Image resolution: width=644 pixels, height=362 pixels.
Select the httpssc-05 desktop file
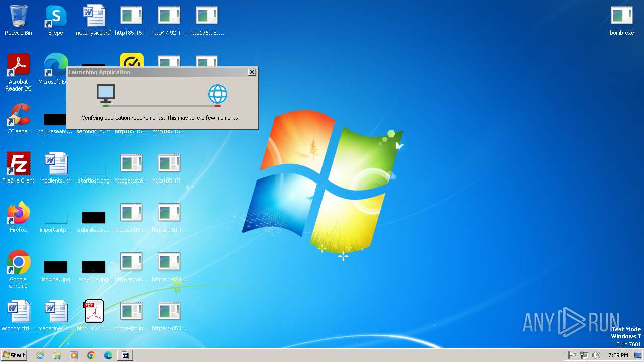coord(169,316)
